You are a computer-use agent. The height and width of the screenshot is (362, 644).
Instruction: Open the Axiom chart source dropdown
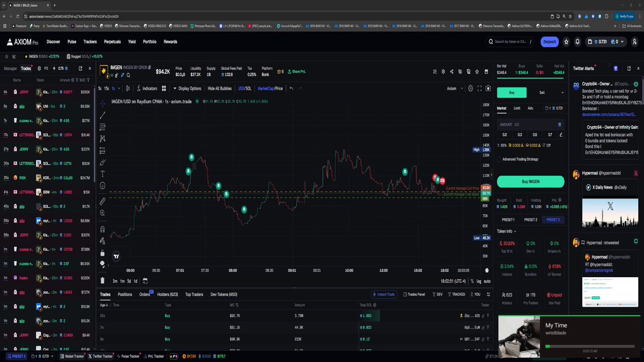coord(454,88)
